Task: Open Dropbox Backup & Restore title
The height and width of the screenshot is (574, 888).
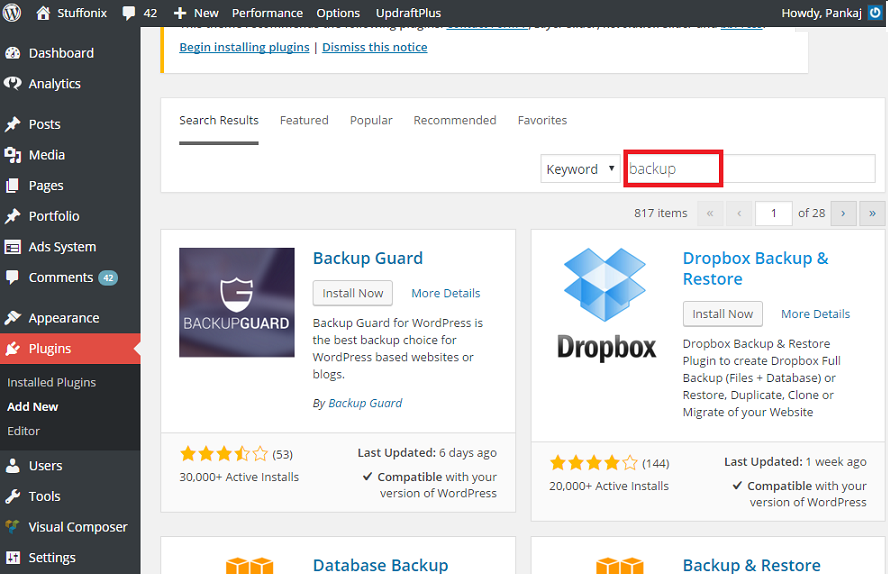Action: (755, 268)
